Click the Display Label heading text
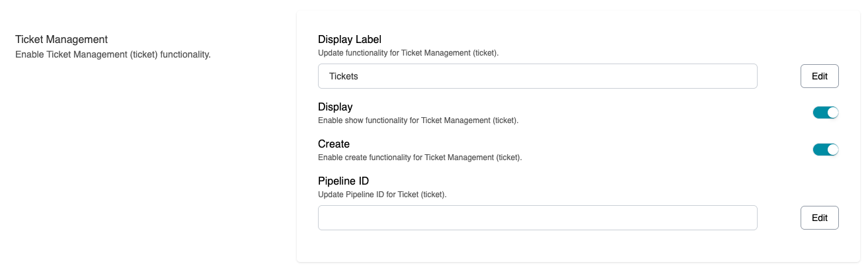868x270 pixels. point(350,39)
